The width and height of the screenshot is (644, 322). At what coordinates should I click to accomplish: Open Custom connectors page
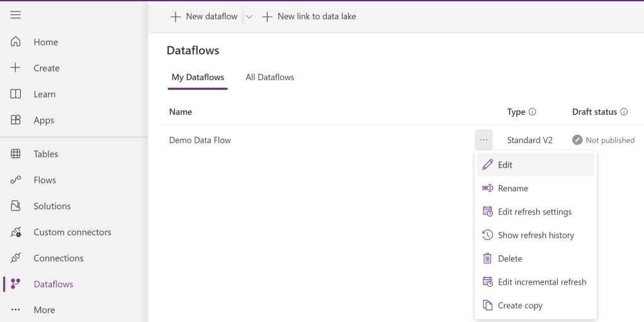click(72, 232)
